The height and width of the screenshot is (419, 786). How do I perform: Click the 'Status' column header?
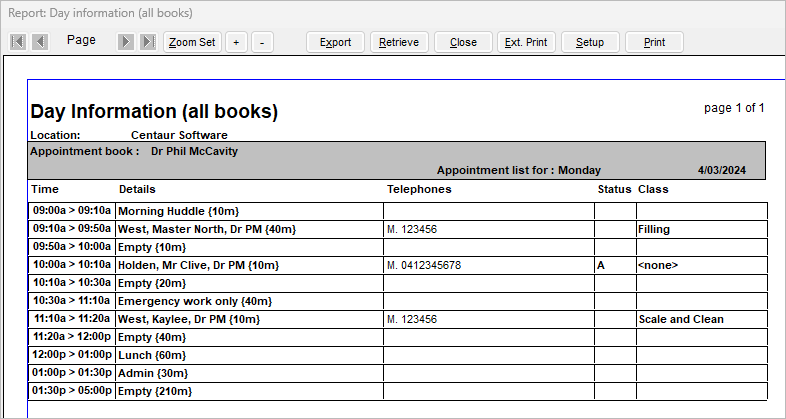coord(615,189)
